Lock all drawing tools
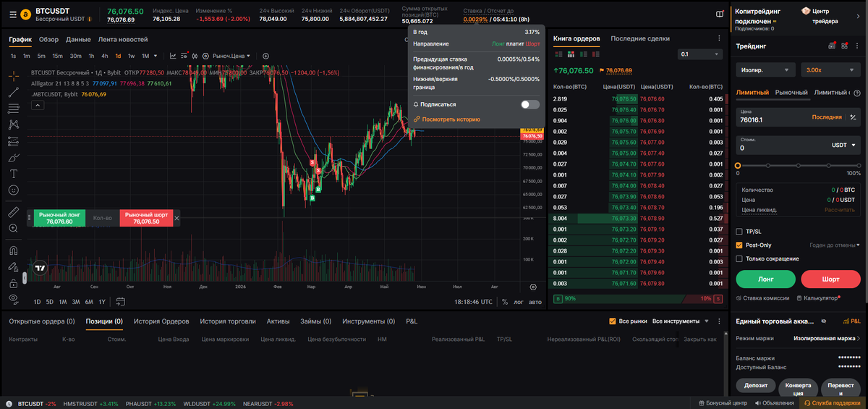Screen dimensions: 868x409 (13, 283)
